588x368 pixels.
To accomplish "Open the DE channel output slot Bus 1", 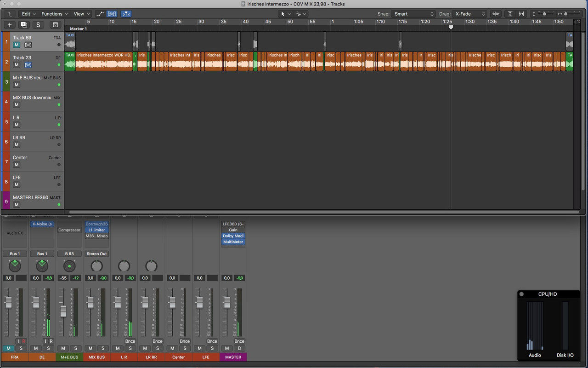I will click(42, 253).
